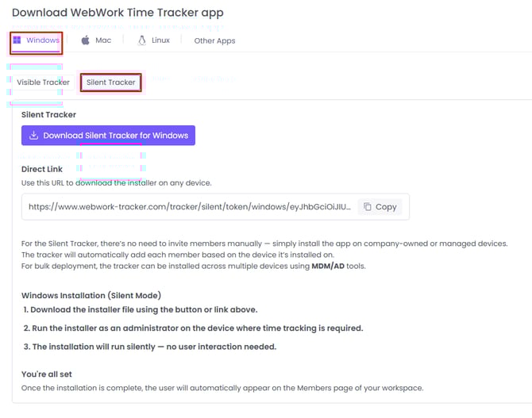Click the copy clipboard icon

368,206
